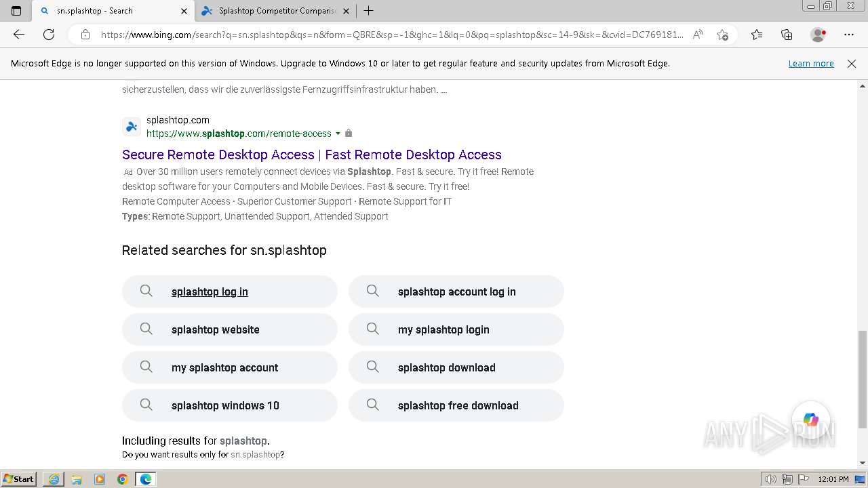Viewport: 868px width, 488px height.
Task: Open the network status tray icon
Action: tap(787, 479)
